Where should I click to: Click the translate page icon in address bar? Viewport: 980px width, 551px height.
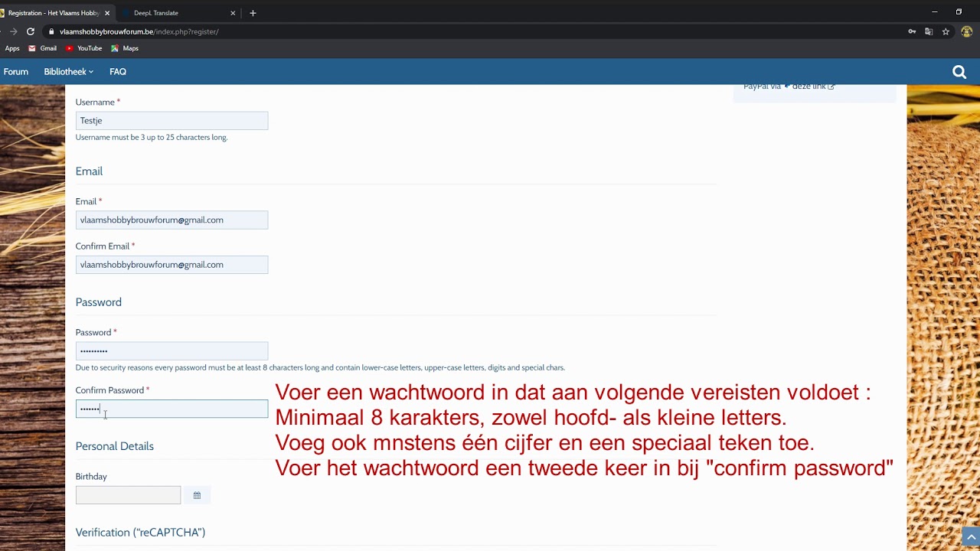(929, 31)
